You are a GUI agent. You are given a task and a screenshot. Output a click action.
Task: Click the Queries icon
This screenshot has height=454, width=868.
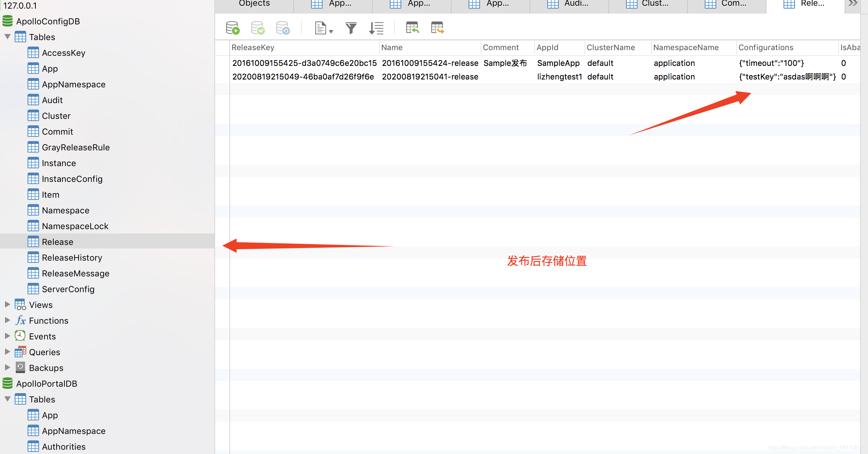20,352
